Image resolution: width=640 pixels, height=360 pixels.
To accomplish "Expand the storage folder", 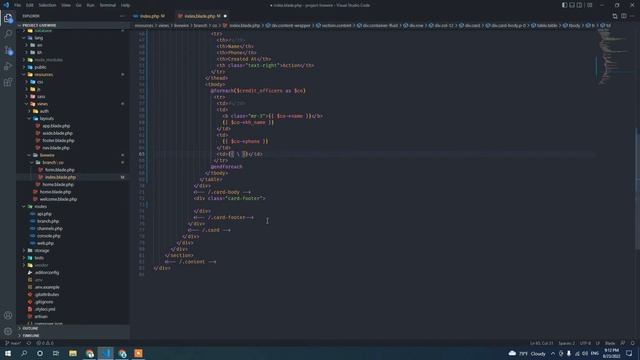I will [x=42, y=251].
